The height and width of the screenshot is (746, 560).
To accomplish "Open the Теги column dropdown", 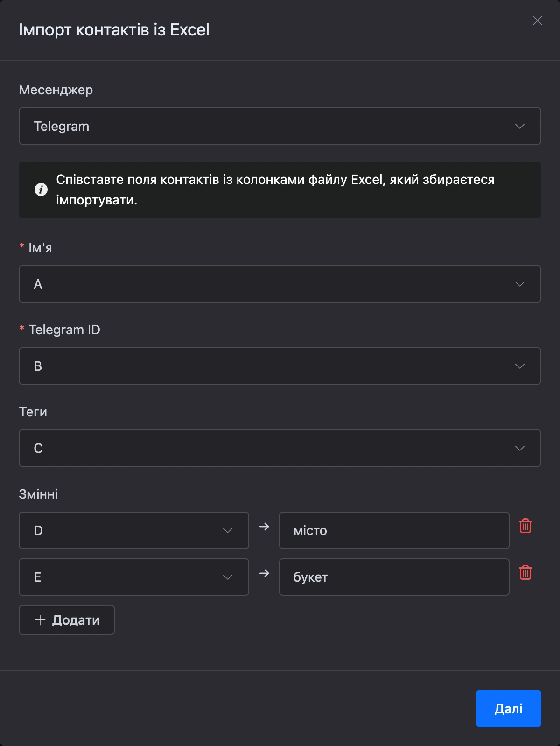I will tap(280, 448).
